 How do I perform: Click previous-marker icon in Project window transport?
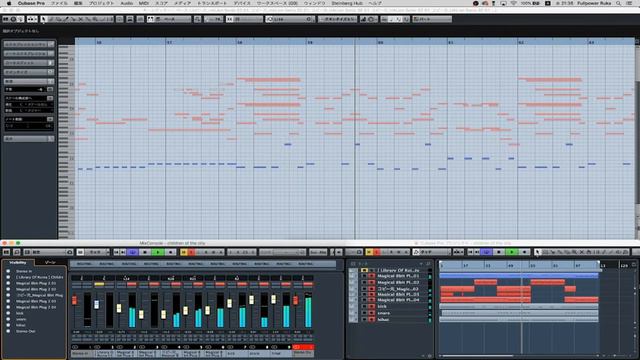[471, 252]
